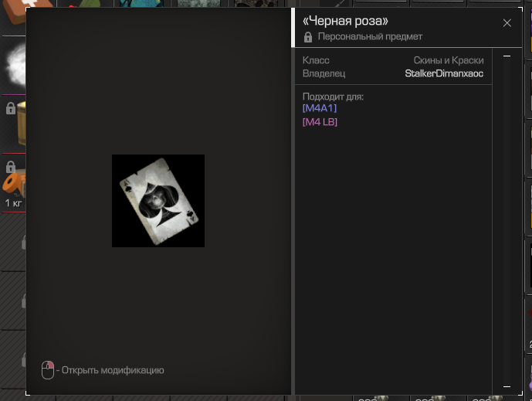The height and width of the screenshot is (401, 532).
Task: Click the «Черная роза» title text
Action: (x=345, y=22)
